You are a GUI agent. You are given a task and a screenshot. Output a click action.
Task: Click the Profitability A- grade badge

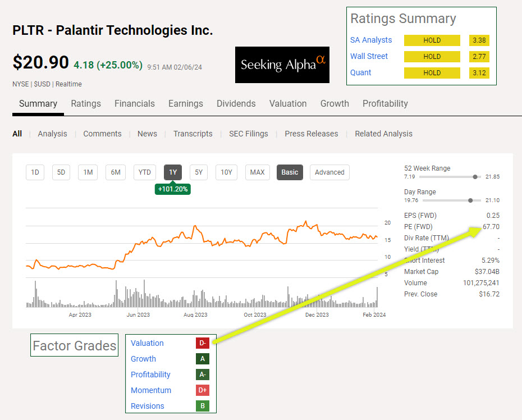pyautogui.click(x=202, y=375)
